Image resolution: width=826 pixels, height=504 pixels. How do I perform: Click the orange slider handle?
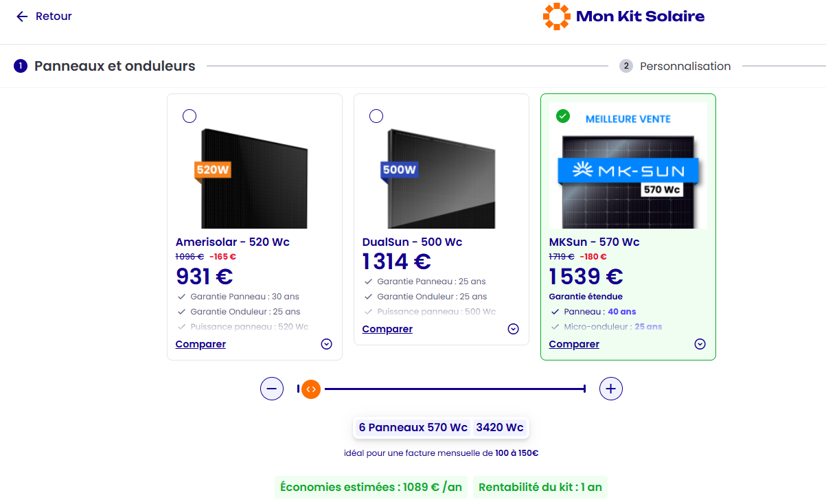(x=311, y=389)
